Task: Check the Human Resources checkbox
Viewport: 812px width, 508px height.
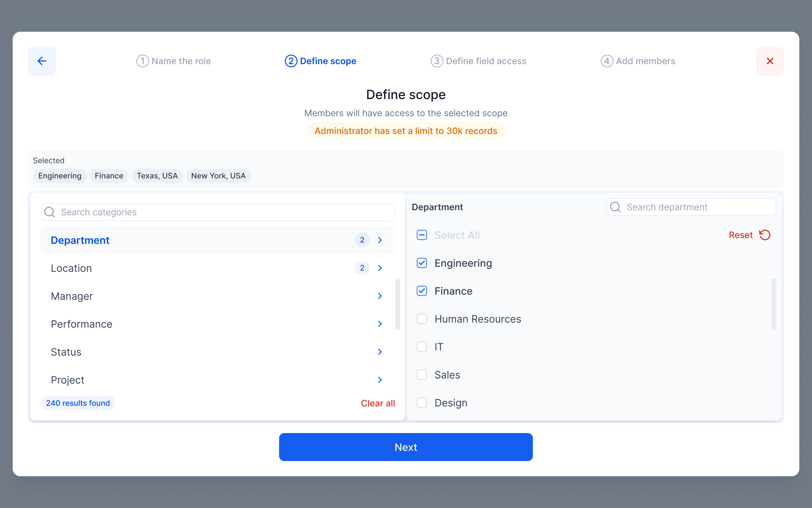Action: (x=422, y=318)
